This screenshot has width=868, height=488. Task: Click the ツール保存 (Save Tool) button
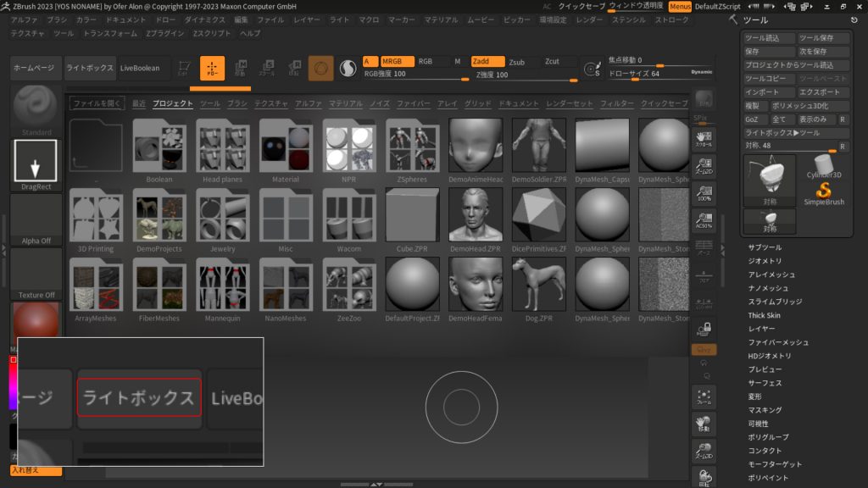pyautogui.click(x=822, y=38)
